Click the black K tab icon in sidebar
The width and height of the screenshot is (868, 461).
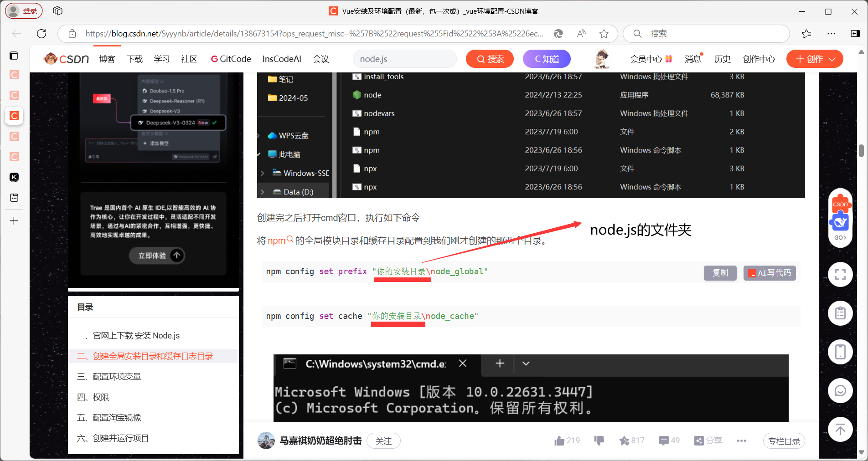pos(14,177)
